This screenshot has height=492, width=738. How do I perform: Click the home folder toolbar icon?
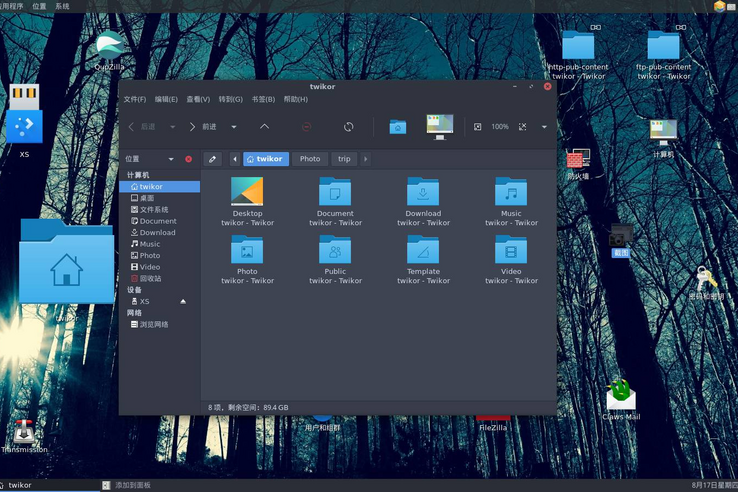click(x=398, y=127)
